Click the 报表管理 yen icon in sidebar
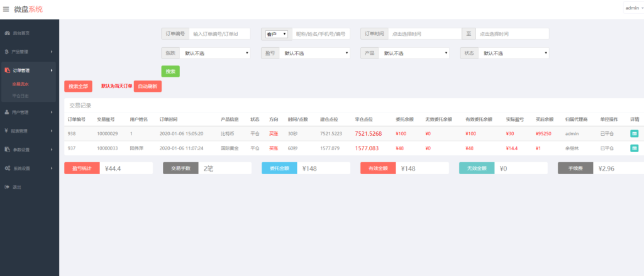Image resolution: width=644 pixels, height=276 pixels. point(7,131)
